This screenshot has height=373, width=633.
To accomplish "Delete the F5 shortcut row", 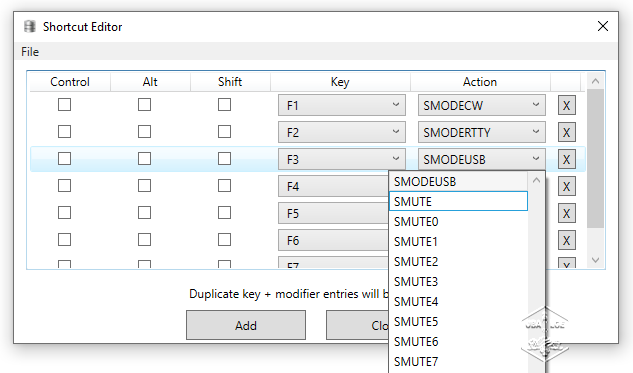I will [567, 214].
